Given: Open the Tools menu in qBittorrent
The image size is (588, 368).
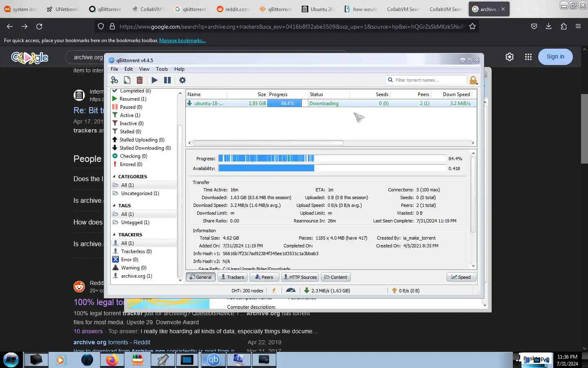Looking at the screenshot, I should [x=162, y=69].
